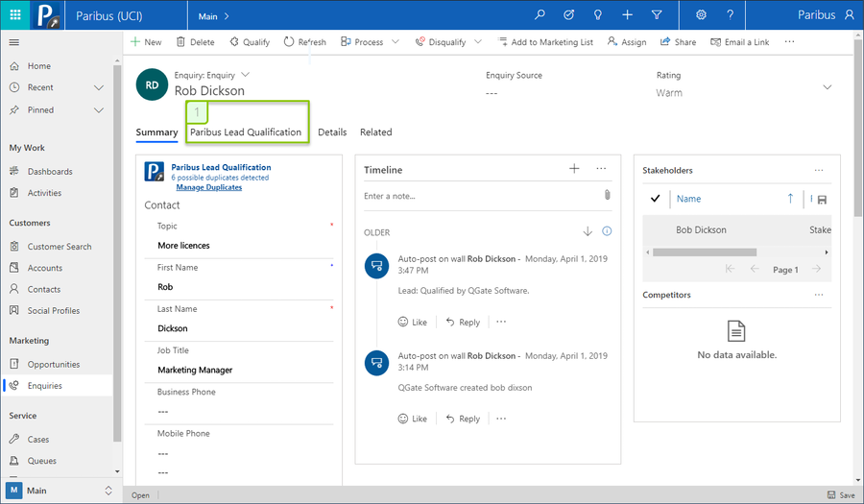This screenshot has height=504, width=864.
Task: Click the Disqualify command
Action: [x=441, y=42]
